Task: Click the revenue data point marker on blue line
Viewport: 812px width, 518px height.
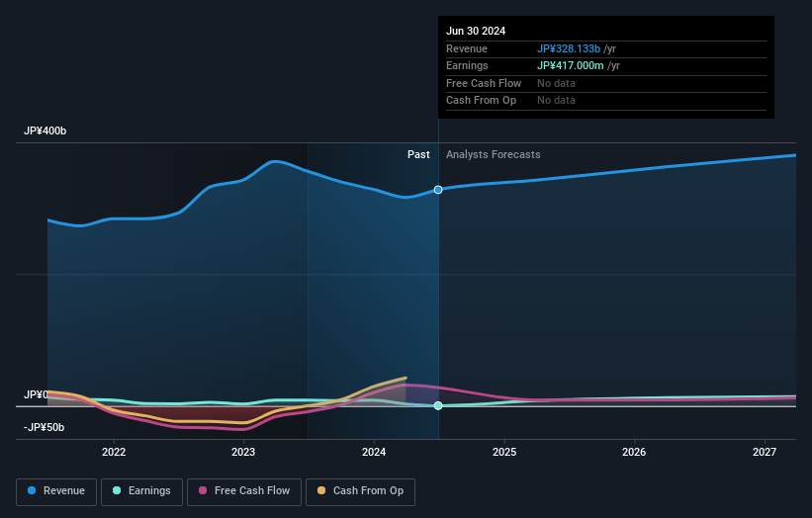Action: [x=438, y=190]
